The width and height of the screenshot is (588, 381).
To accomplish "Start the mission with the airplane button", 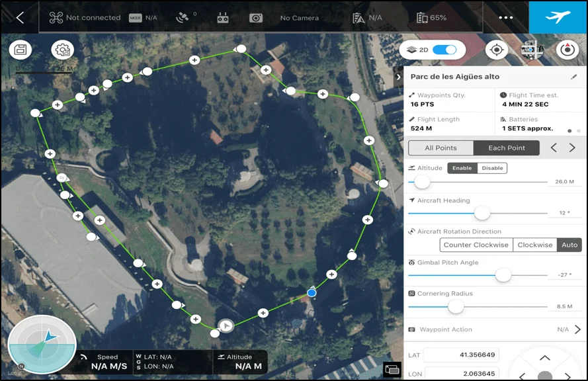I will tap(558, 17).
